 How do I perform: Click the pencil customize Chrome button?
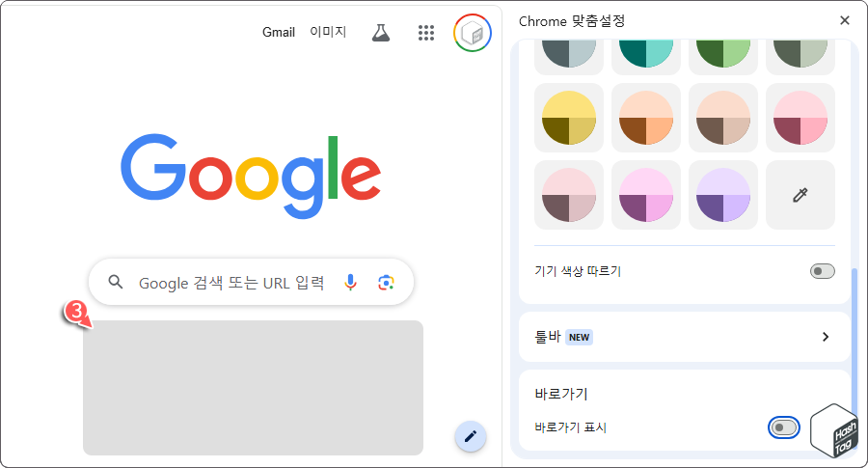(x=471, y=436)
